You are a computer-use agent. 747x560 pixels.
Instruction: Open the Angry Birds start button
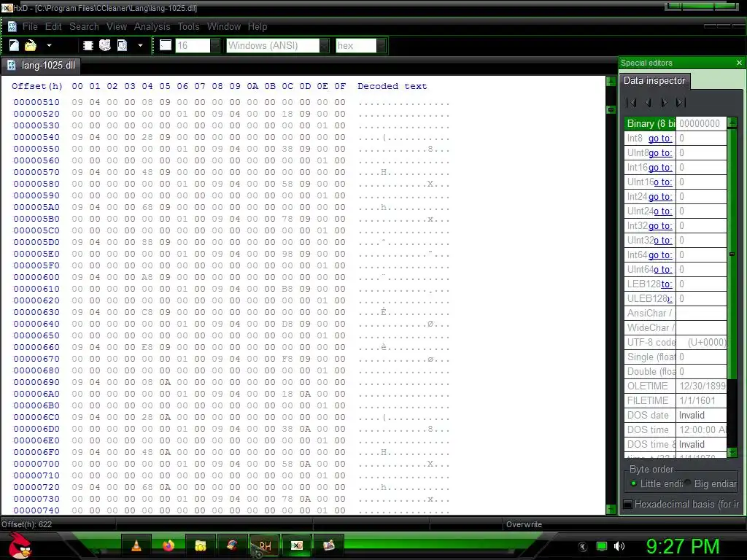[20, 544]
